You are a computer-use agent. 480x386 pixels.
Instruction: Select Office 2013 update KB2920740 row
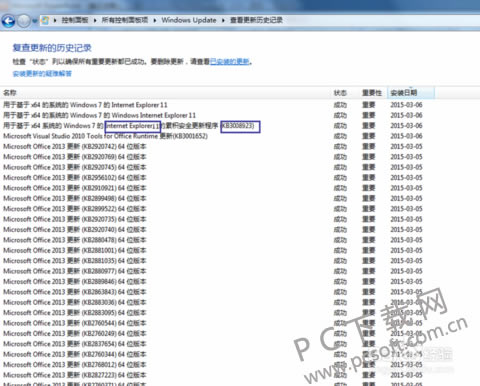coord(213,229)
